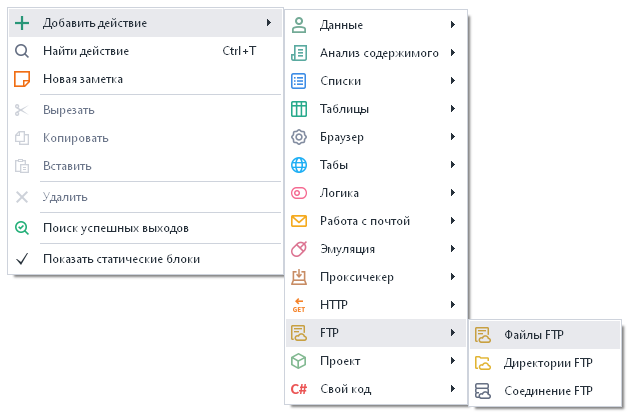Click the envelope icon for Работа с почтой
632x418 pixels.
pyautogui.click(x=298, y=221)
